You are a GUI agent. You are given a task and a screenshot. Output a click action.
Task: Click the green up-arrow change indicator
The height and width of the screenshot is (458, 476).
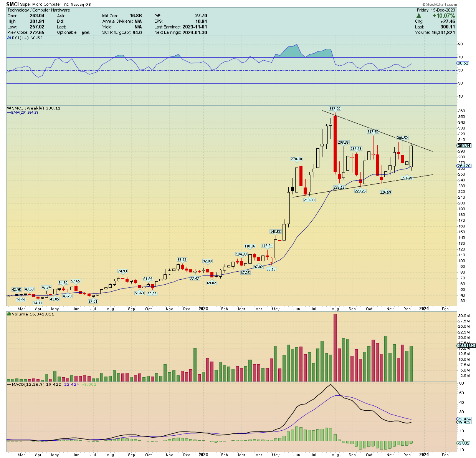click(419, 16)
